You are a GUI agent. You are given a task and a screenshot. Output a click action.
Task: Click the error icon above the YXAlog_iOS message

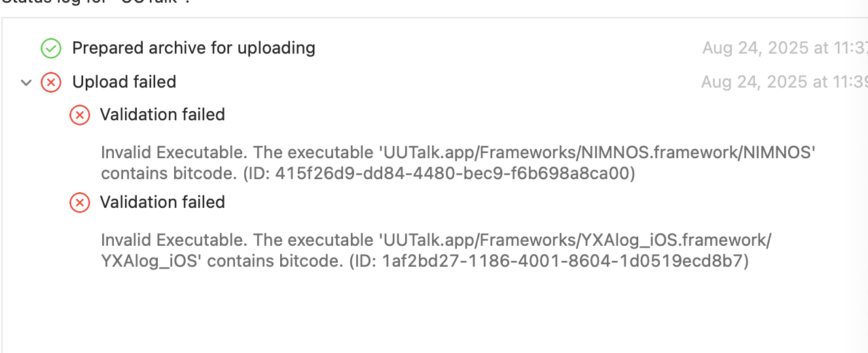(x=80, y=203)
